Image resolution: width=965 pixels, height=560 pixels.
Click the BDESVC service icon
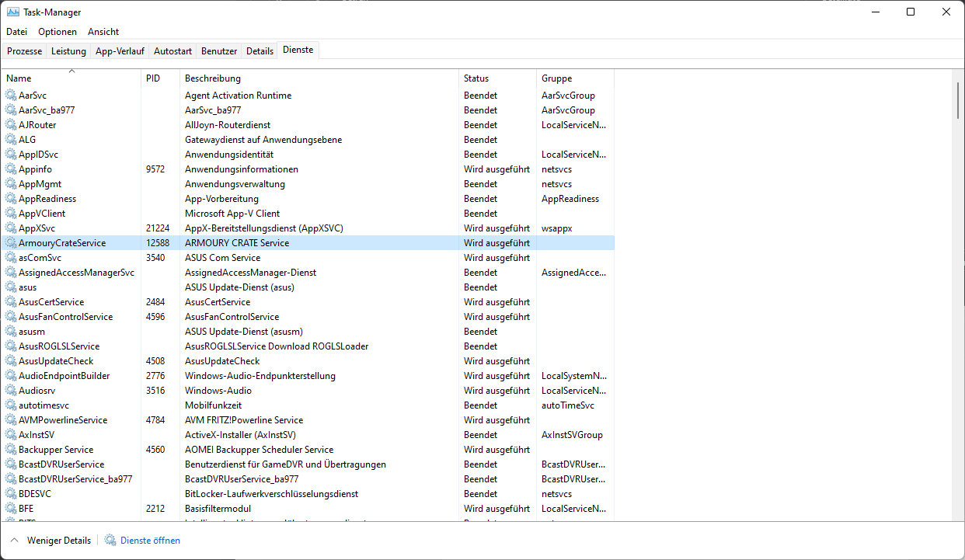(11, 494)
